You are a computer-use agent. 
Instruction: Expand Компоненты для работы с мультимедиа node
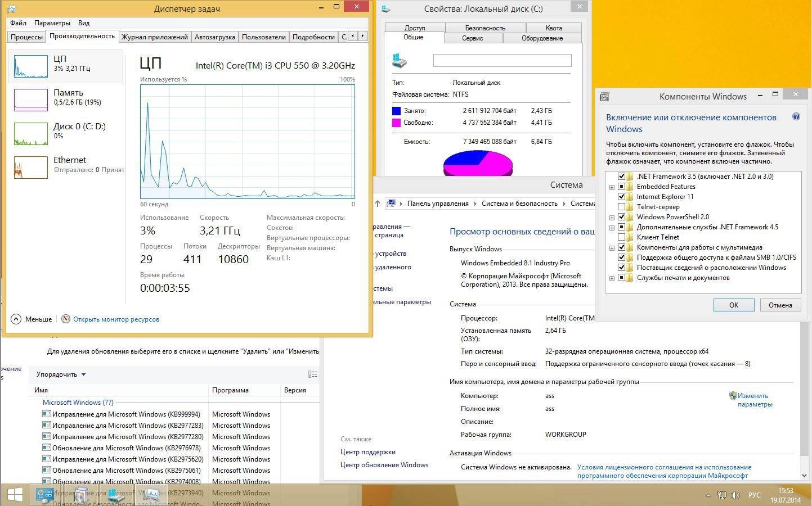tap(612, 248)
